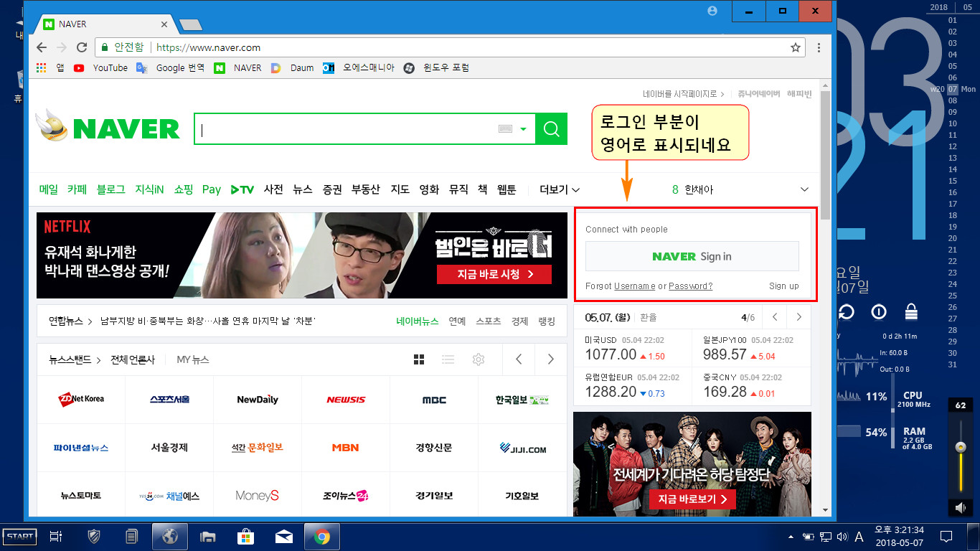Click the 쥬니어네이버 link

[x=760, y=94]
